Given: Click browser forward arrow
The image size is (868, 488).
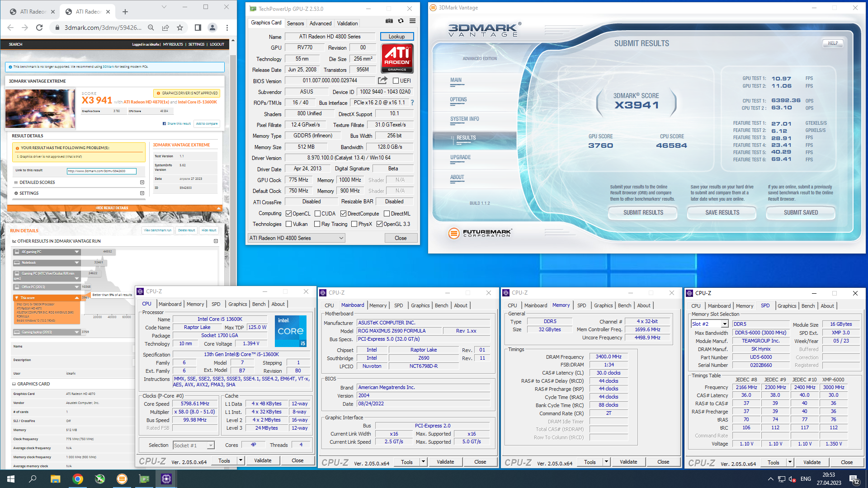Looking at the screenshot, I should point(25,28).
